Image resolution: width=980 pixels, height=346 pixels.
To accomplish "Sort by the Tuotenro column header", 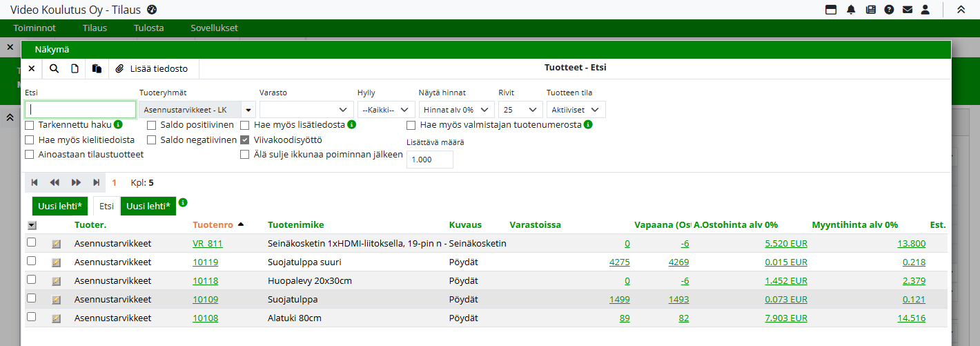I will [x=213, y=225].
